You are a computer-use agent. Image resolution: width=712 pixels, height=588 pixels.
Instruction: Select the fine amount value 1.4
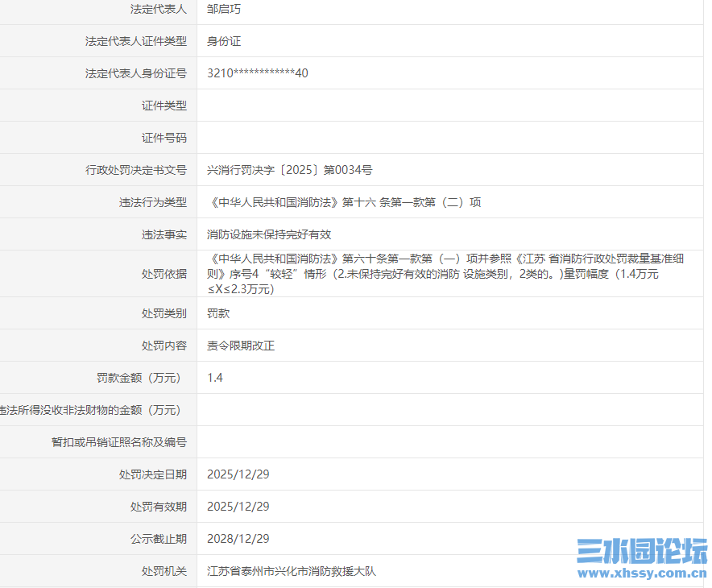point(213,377)
